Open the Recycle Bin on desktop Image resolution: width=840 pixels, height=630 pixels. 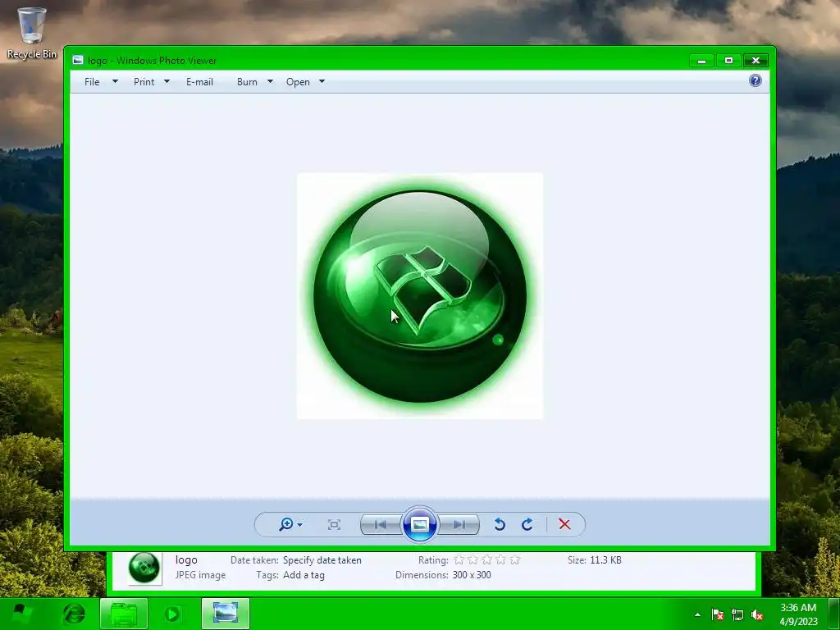(x=32, y=32)
